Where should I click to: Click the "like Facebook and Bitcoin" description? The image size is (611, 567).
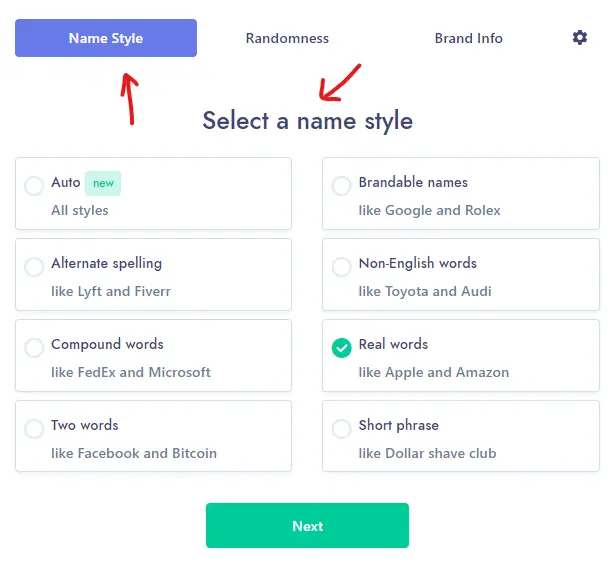point(134,453)
